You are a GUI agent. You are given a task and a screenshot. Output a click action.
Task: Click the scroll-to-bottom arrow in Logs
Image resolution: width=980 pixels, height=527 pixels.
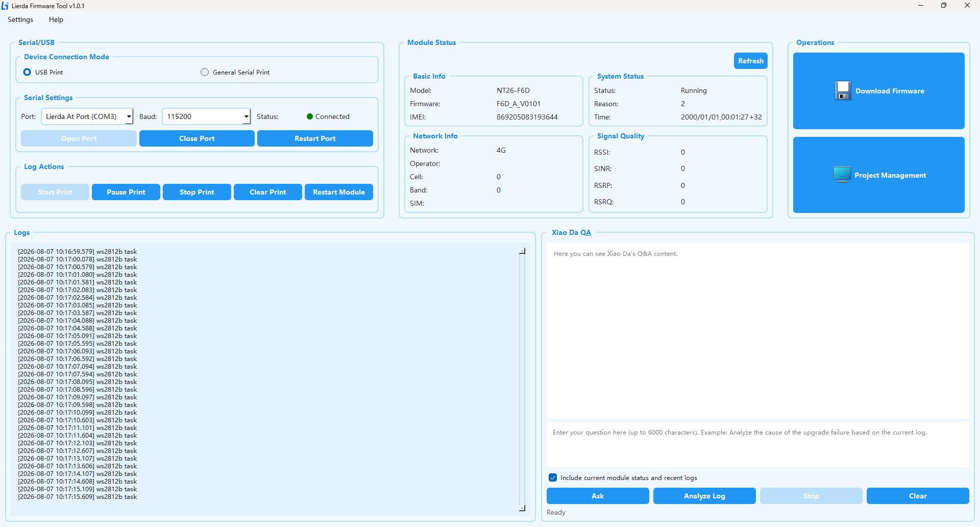[x=522, y=508]
